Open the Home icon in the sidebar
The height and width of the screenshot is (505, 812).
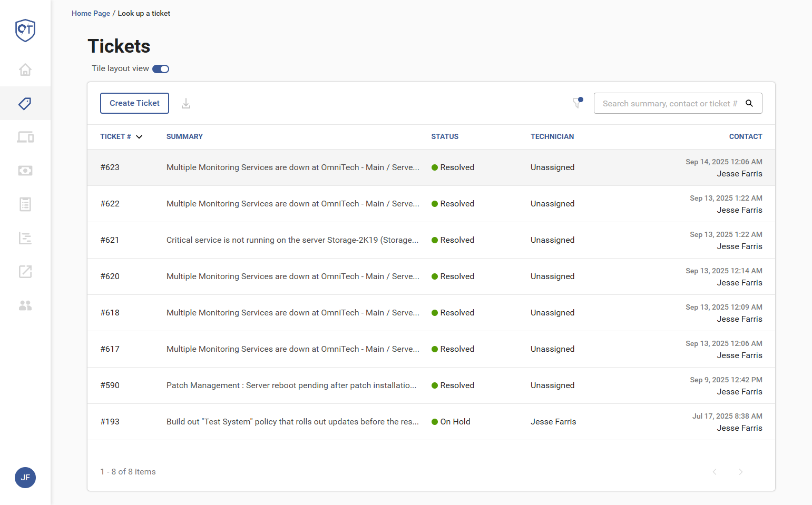pos(25,70)
